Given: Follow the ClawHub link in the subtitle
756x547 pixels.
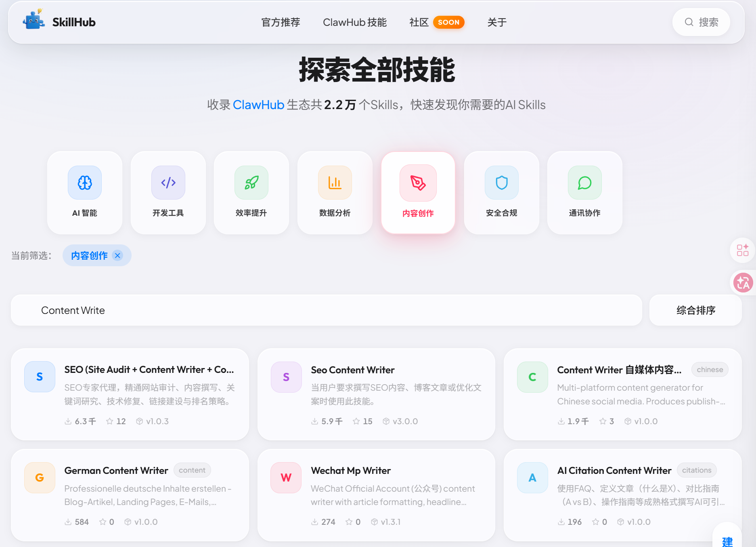Looking at the screenshot, I should click(x=258, y=105).
